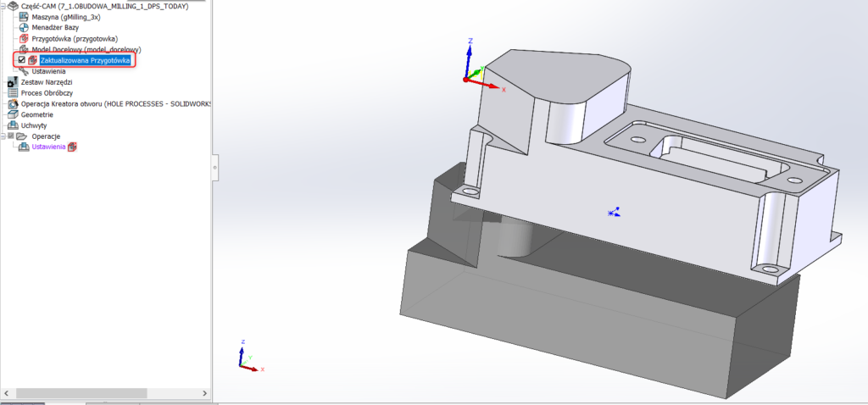The image size is (868, 405).
Task: Toggle the checkbox next to Operacje folder
Action: click(x=12, y=136)
